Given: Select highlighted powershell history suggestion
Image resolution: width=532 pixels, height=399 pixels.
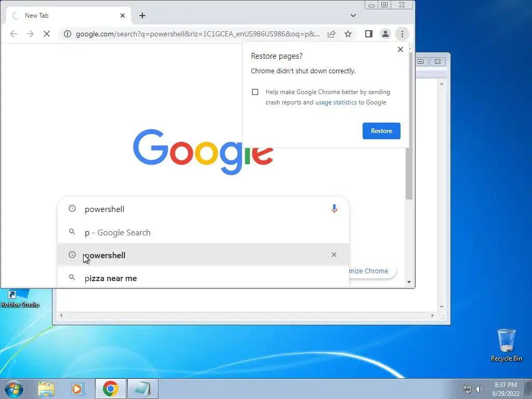Looking at the screenshot, I should (x=204, y=255).
